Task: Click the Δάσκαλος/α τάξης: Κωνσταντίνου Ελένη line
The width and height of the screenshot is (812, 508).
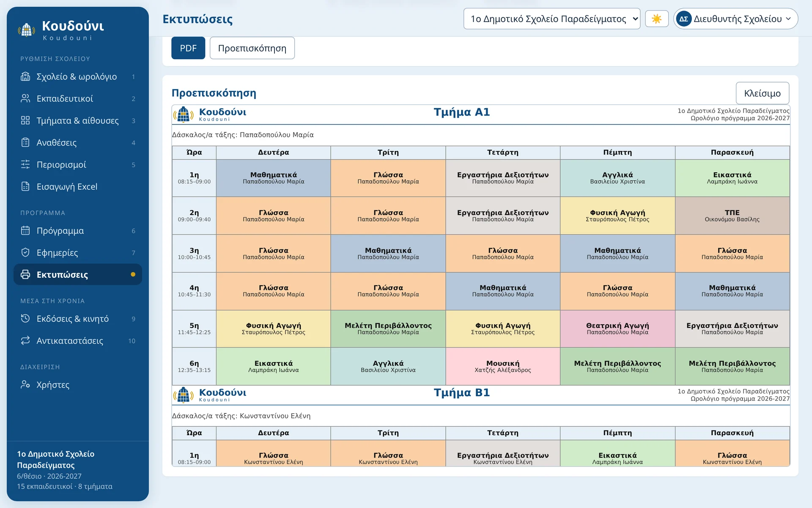Action: (x=241, y=416)
